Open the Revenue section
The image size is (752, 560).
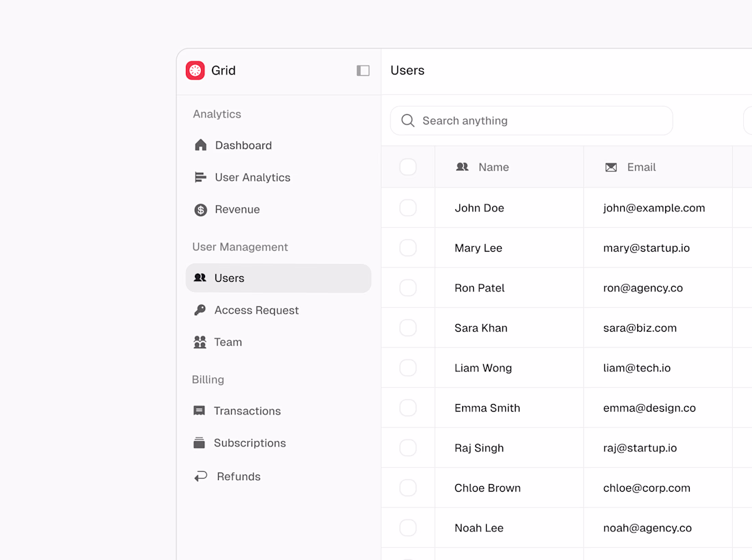pyautogui.click(x=278, y=210)
